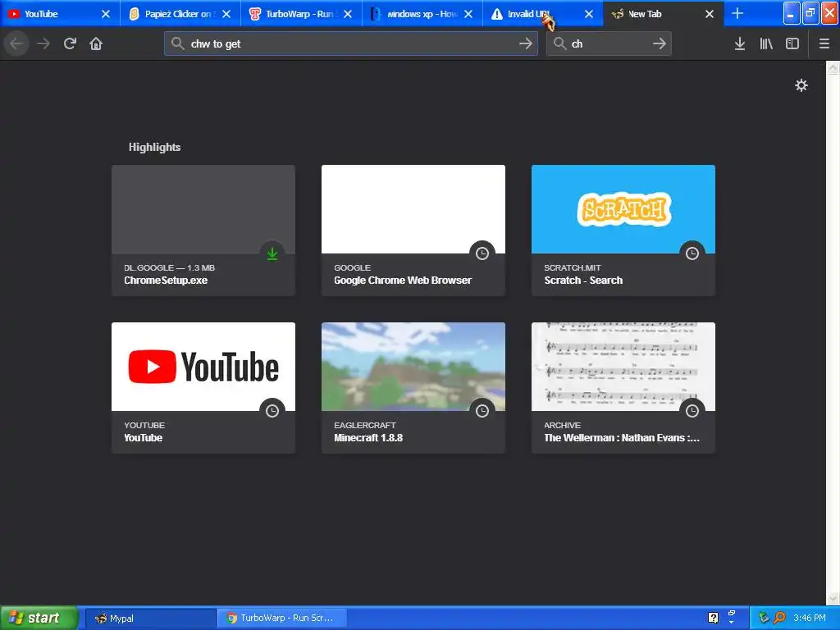Go back to the previous page
This screenshot has width=840, height=630.
point(16,43)
